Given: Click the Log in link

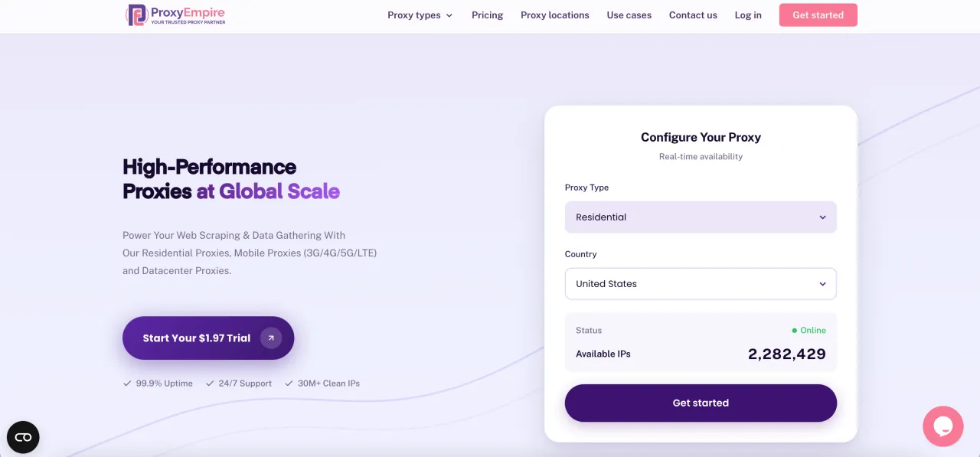Looking at the screenshot, I should 748,15.
